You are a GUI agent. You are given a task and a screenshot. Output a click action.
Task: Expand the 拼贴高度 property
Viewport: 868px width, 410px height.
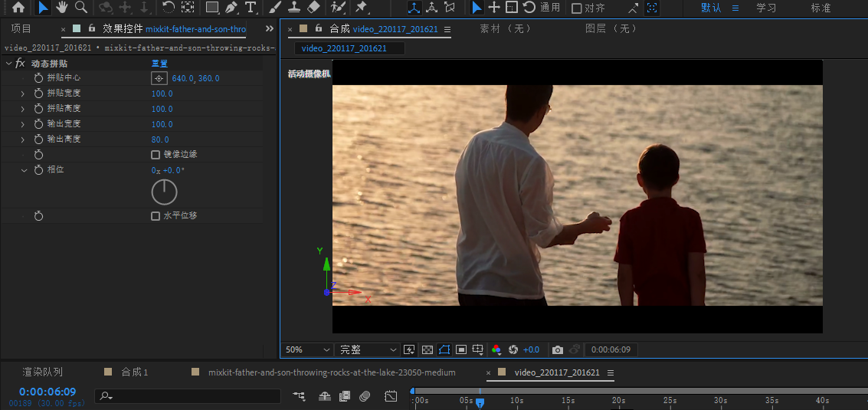(x=23, y=109)
